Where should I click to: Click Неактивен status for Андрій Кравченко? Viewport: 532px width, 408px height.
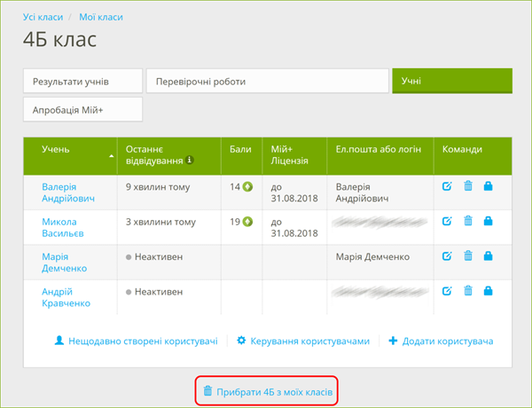point(154,292)
